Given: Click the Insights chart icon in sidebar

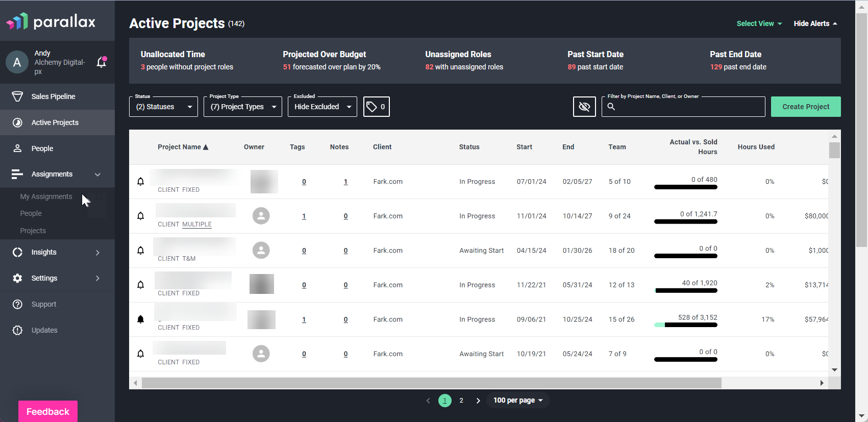Looking at the screenshot, I should coord(17,252).
